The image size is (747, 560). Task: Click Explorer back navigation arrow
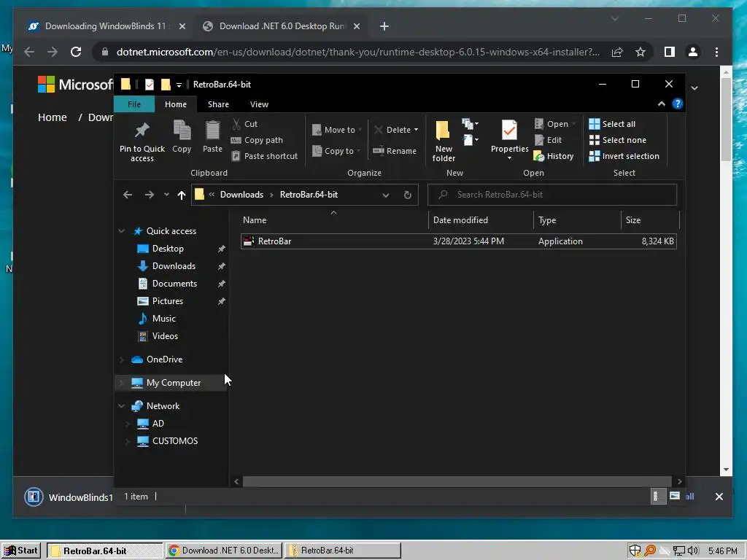(128, 195)
